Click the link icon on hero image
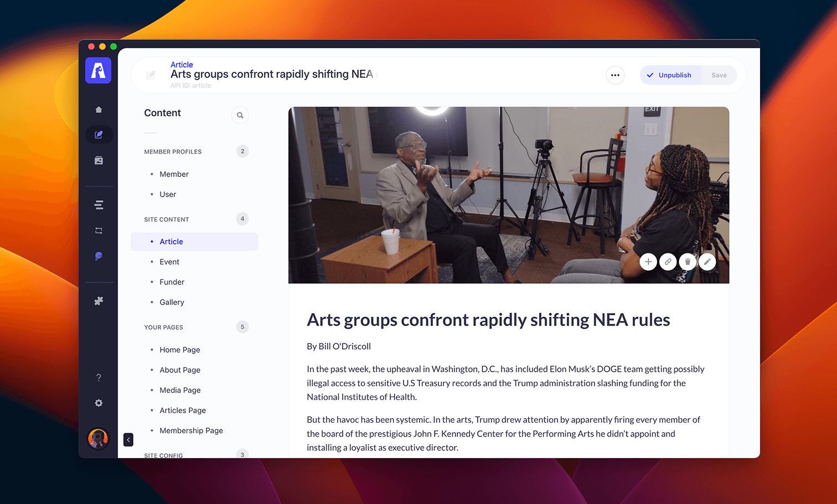 (x=668, y=262)
